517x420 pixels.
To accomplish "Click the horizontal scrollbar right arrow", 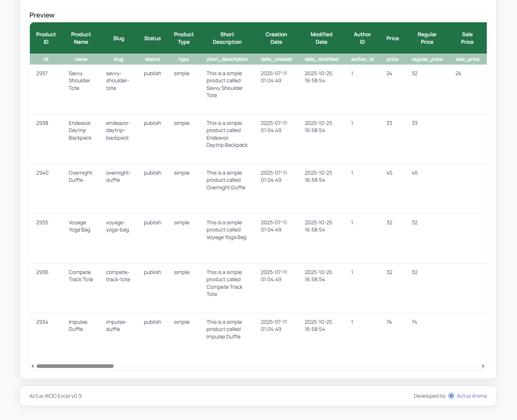I will [483, 366].
